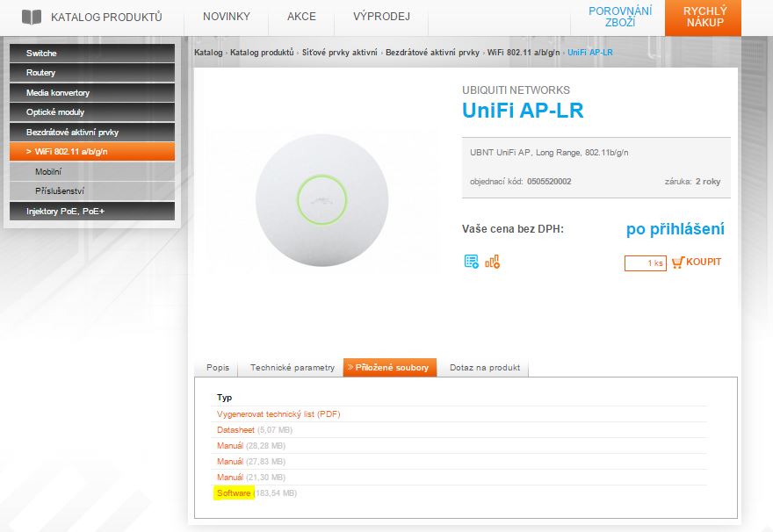Click the UBNT UniFi AP description text
Image resolution: width=773 pixels, height=532 pixels.
click(x=549, y=153)
